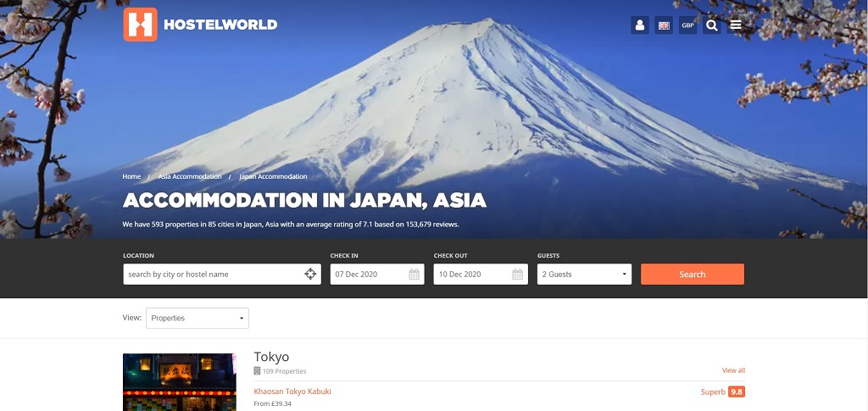Image resolution: width=868 pixels, height=411 pixels.
Task: Click the locate-me crosshair icon
Action: (310, 275)
